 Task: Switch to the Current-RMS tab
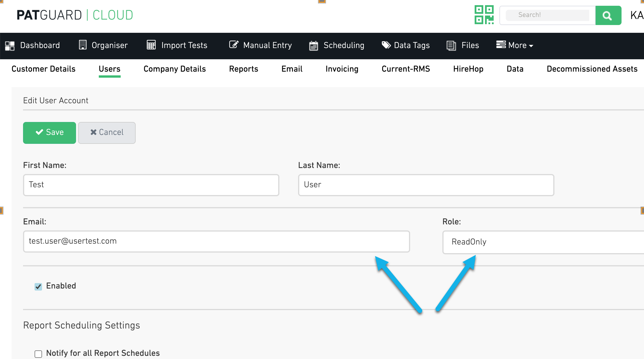pyautogui.click(x=406, y=69)
